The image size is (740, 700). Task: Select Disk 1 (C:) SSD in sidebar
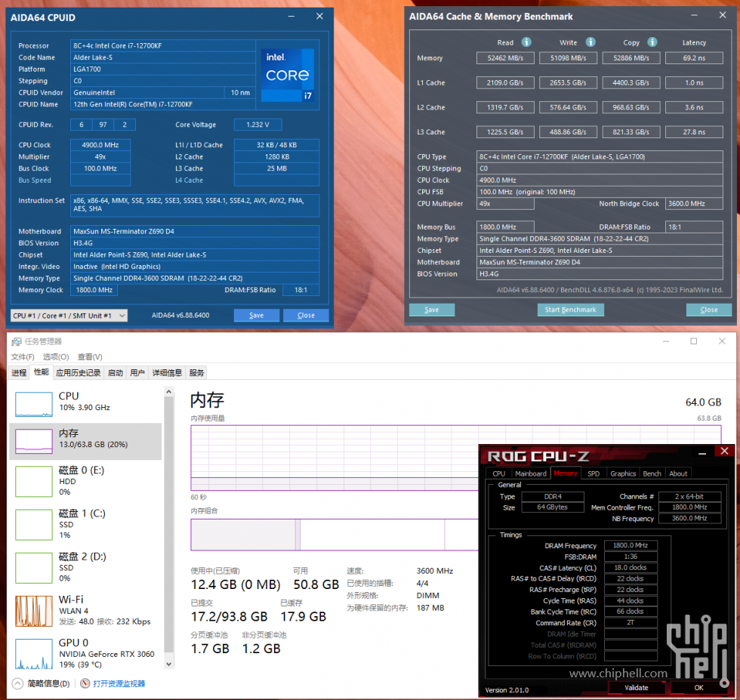(x=85, y=524)
